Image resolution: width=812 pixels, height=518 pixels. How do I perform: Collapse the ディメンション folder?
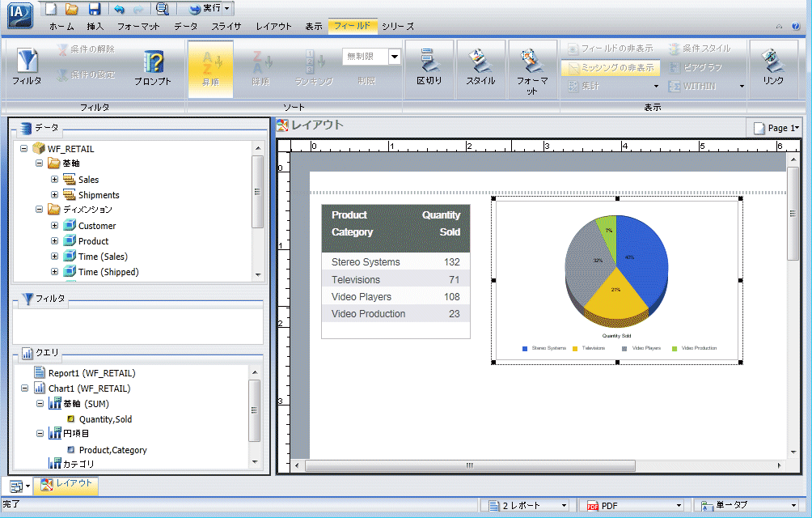pos(40,210)
